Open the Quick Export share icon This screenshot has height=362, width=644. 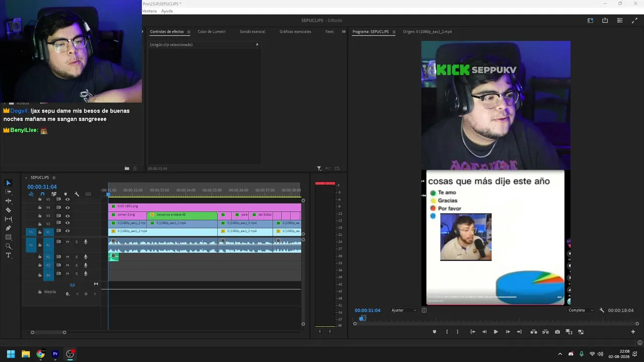(605, 21)
